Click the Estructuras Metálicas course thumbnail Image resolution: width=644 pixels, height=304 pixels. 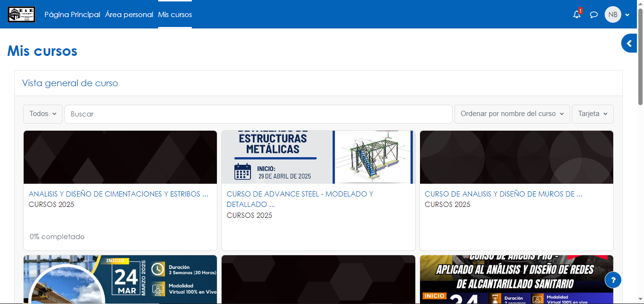point(319,157)
